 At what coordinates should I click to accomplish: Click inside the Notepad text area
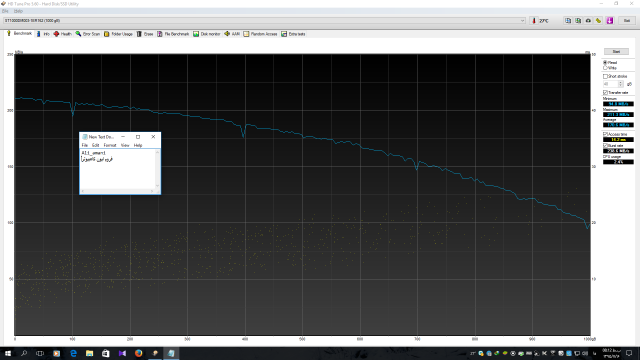pos(117,169)
